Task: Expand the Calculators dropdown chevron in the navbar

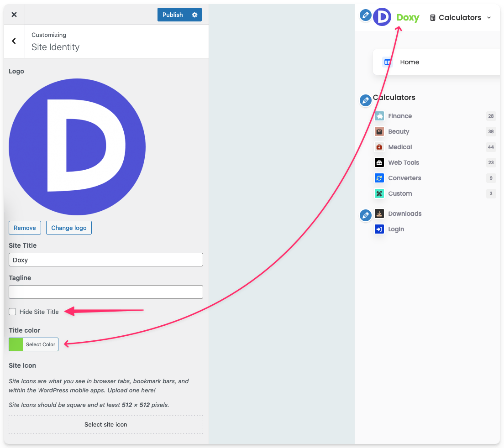Action: pyautogui.click(x=489, y=17)
